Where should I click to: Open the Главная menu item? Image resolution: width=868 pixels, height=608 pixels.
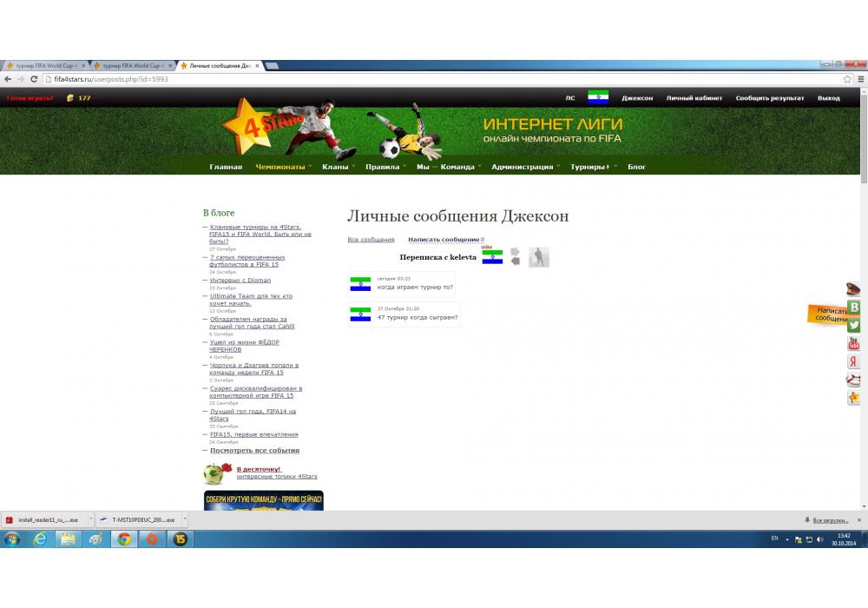click(226, 167)
